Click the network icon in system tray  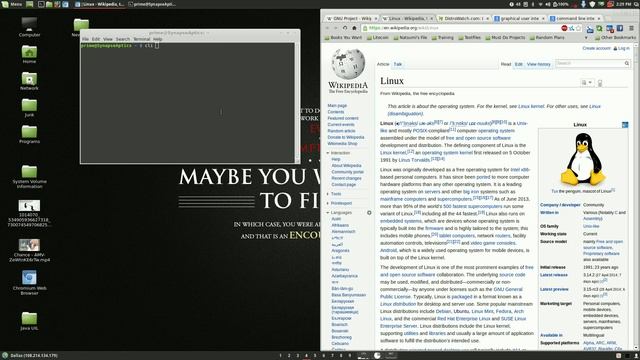[540, 4]
